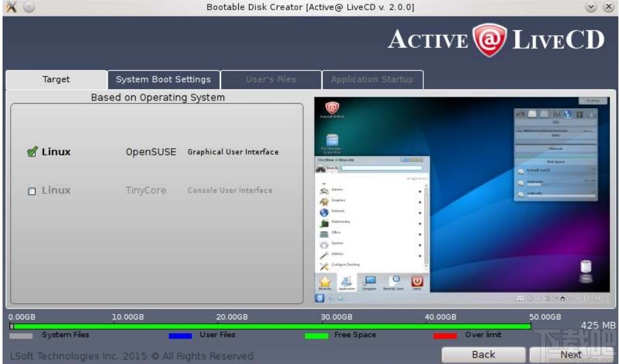
Task: Click the green Free Space legend swatch
Action: click(317, 336)
